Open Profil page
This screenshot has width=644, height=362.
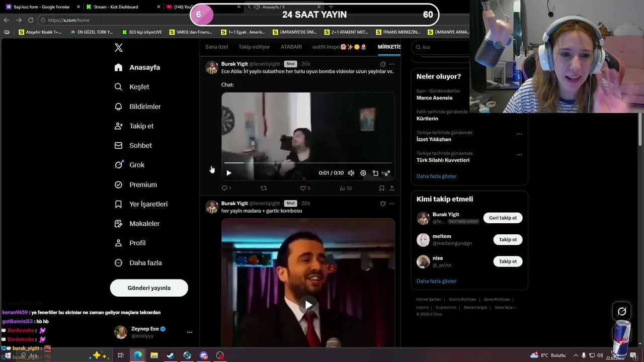(x=130, y=243)
